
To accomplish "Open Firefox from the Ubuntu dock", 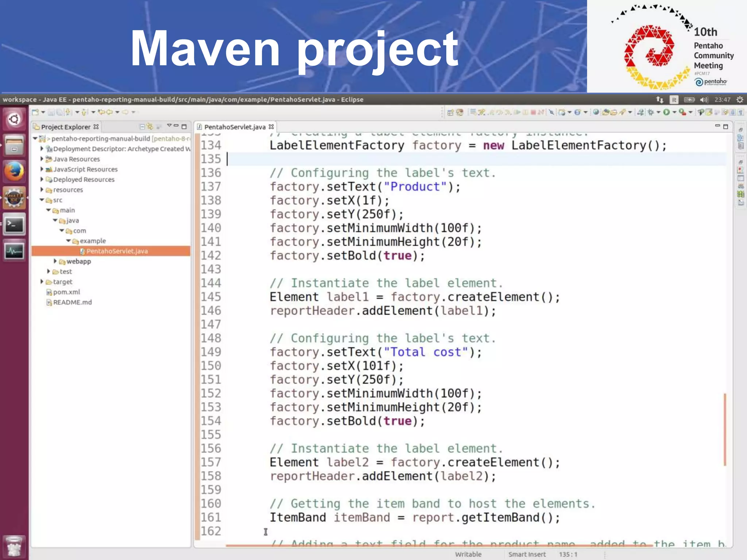I will [14, 171].
